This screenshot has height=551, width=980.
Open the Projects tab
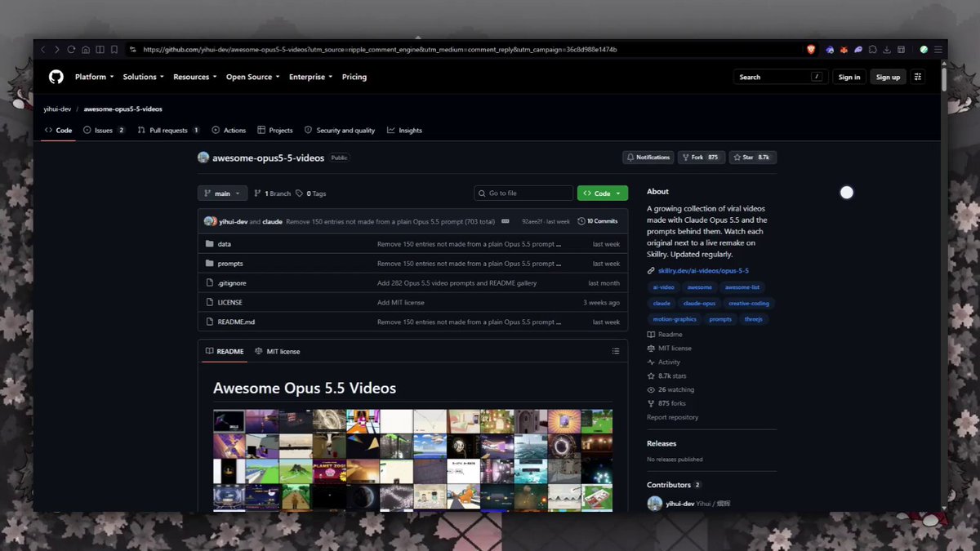point(275,131)
